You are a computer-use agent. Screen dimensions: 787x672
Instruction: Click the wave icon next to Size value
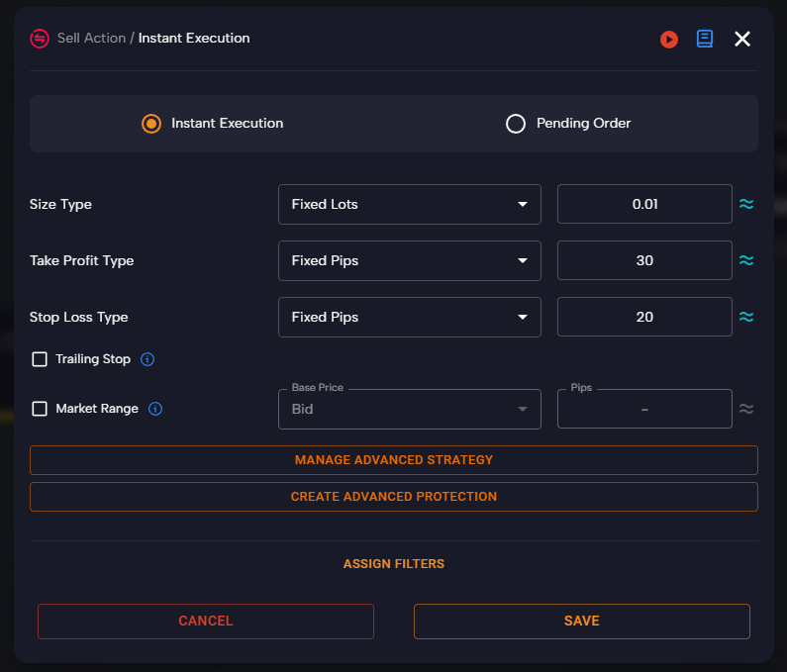pos(746,204)
